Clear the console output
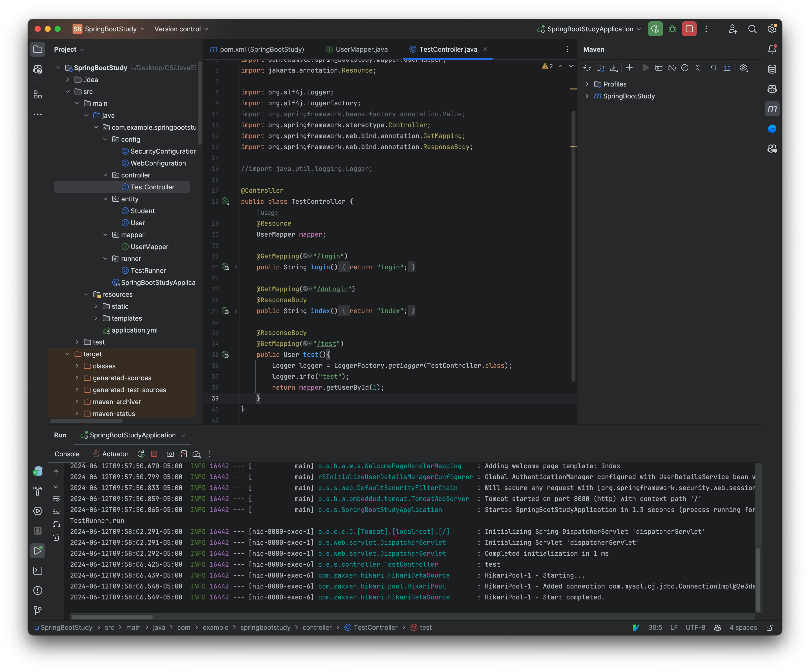 pos(57,537)
